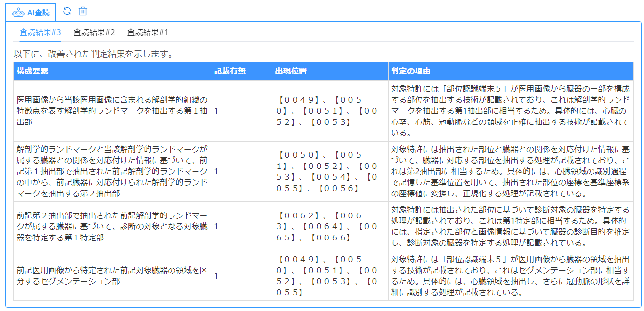Click the intro text 以下に、改善された判定結果を示します
The width and height of the screenshot is (644, 311).
(x=93, y=54)
